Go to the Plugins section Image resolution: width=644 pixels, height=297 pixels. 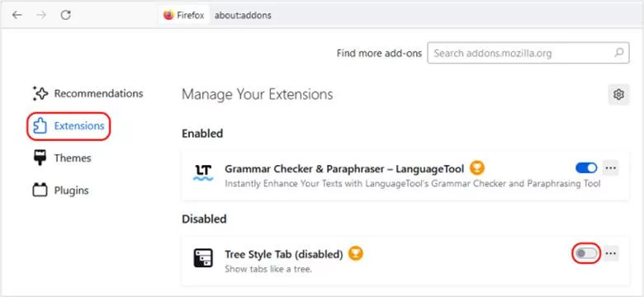click(61, 191)
